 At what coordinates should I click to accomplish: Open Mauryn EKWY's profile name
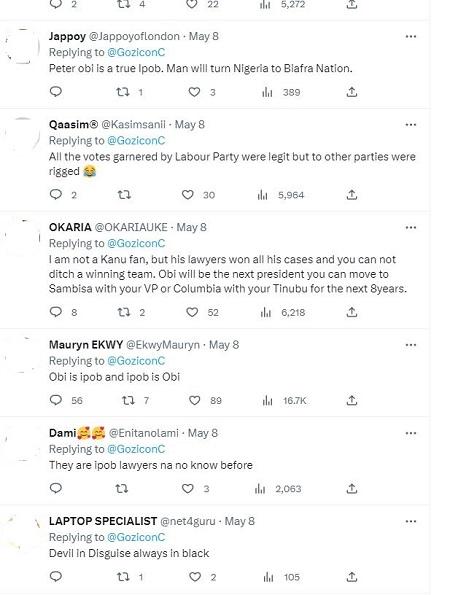click(86, 345)
